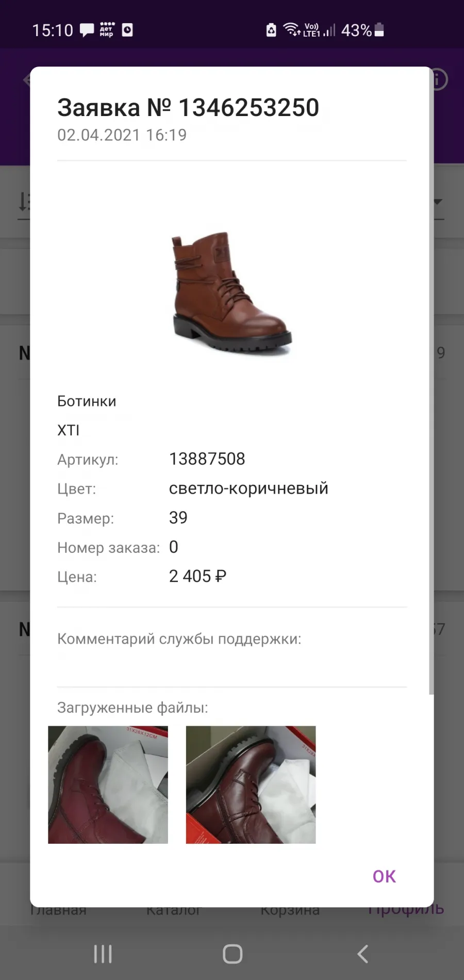The height and width of the screenshot is (980, 464).
Task: Tap the Детский мир notification icon
Action: (107, 30)
